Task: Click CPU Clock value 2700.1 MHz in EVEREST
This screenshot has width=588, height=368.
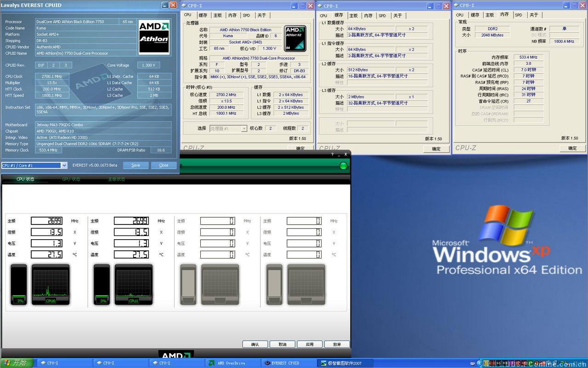Action: 52,76
